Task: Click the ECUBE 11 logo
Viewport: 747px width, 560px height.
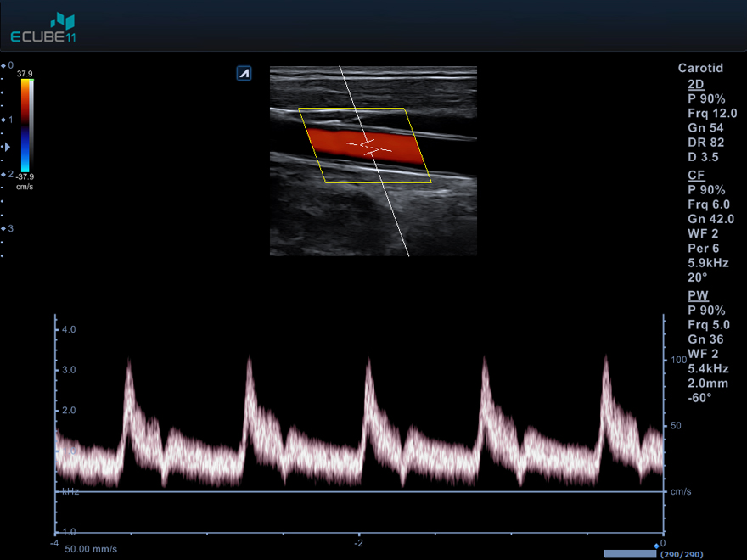Action: (x=42, y=28)
